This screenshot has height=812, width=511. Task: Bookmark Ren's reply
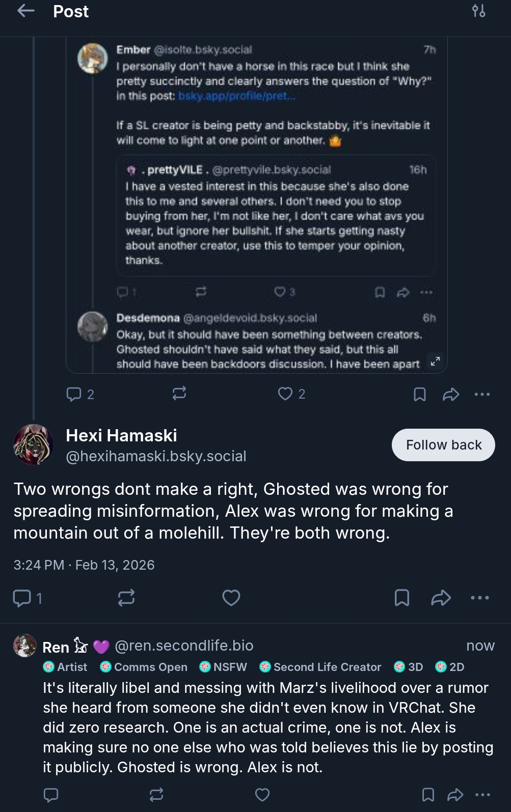[x=428, y=795]
